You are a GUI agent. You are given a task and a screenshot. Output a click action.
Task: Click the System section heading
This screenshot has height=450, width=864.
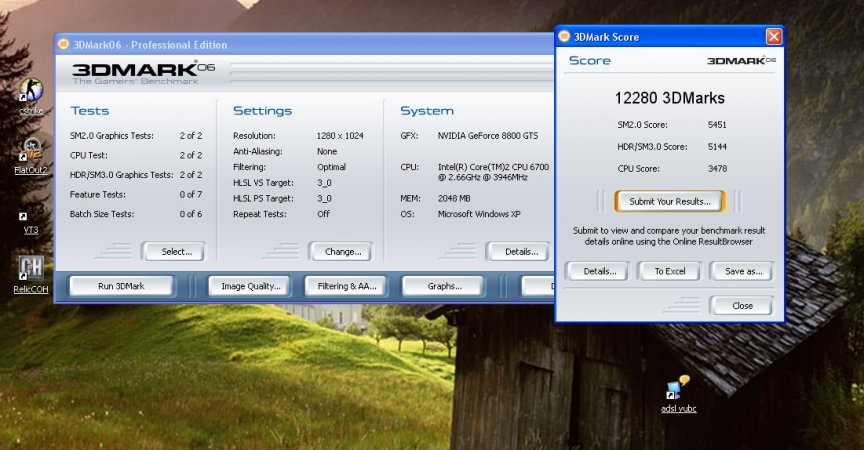[x=427, y=111]
